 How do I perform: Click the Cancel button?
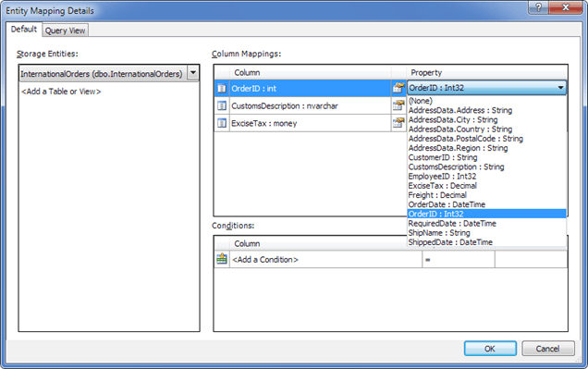[548, 349]
